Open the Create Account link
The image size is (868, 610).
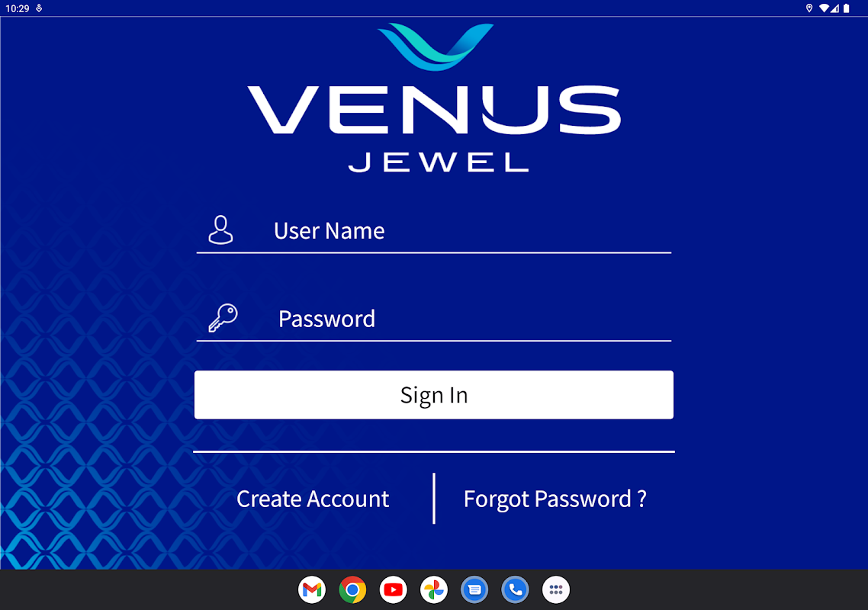pyautogui.click(x=313, y=499)
